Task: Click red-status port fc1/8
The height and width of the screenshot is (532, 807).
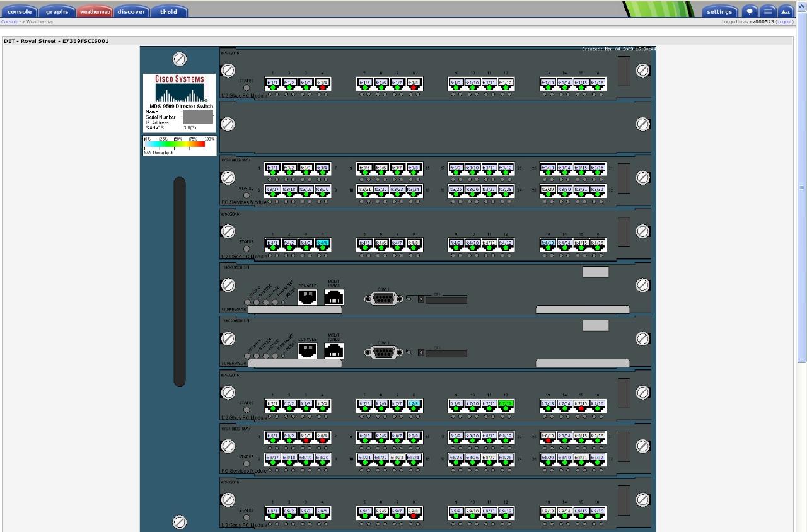Action: [414, 84]
